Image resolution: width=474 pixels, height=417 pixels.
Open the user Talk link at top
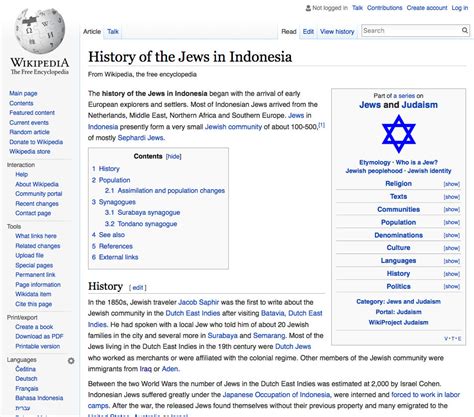coord(357,8)
